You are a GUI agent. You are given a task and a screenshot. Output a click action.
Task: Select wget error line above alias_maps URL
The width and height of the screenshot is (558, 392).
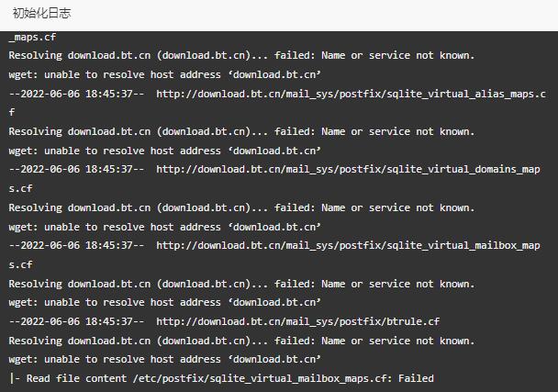coord(165,74)
